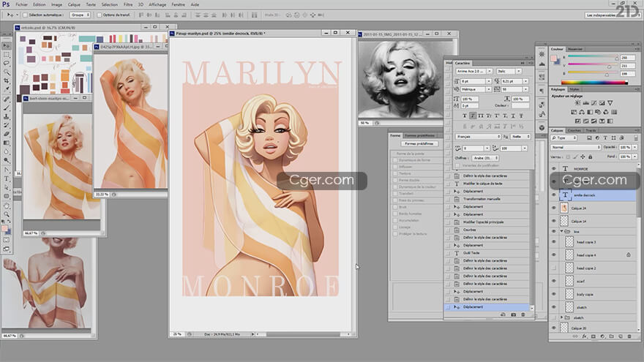Screen dimensions: 644x362
Task: Hide the scarf layer
Action: point(554,281)
